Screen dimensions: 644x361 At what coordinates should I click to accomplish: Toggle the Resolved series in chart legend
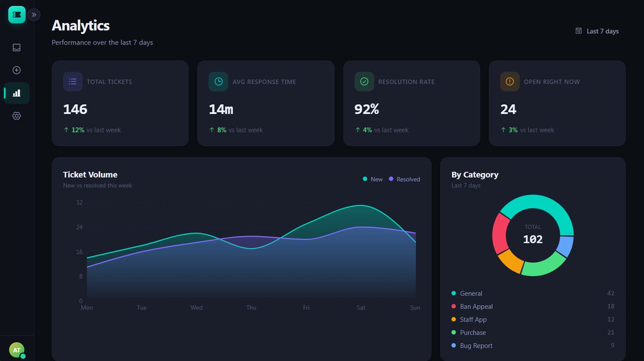(405, 179)
